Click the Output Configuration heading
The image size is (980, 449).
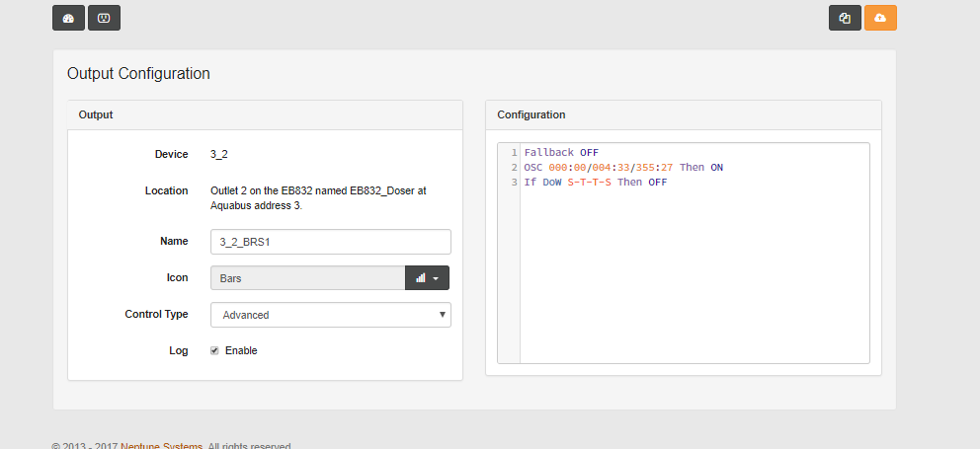click(x=138, y=74)
